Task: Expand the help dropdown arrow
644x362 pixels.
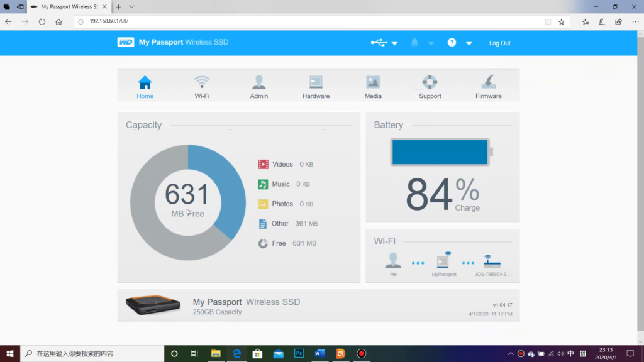Action: [x=469, y=43]
